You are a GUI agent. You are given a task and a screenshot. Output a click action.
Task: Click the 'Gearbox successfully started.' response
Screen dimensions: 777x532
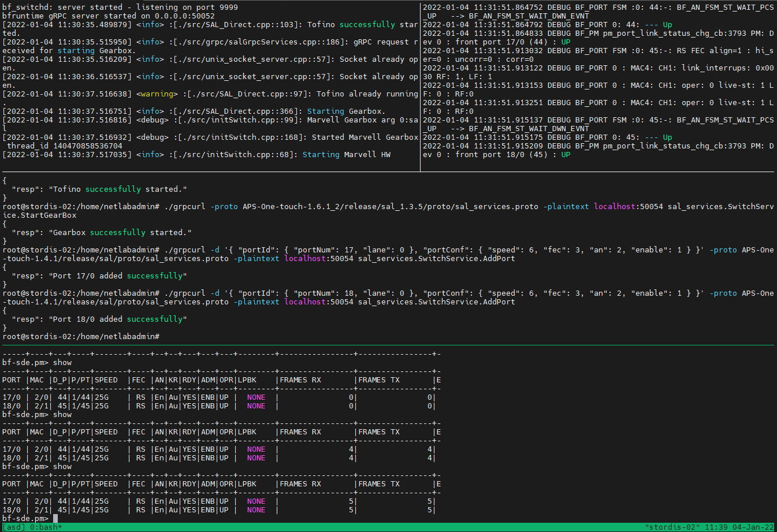point(120,233)
